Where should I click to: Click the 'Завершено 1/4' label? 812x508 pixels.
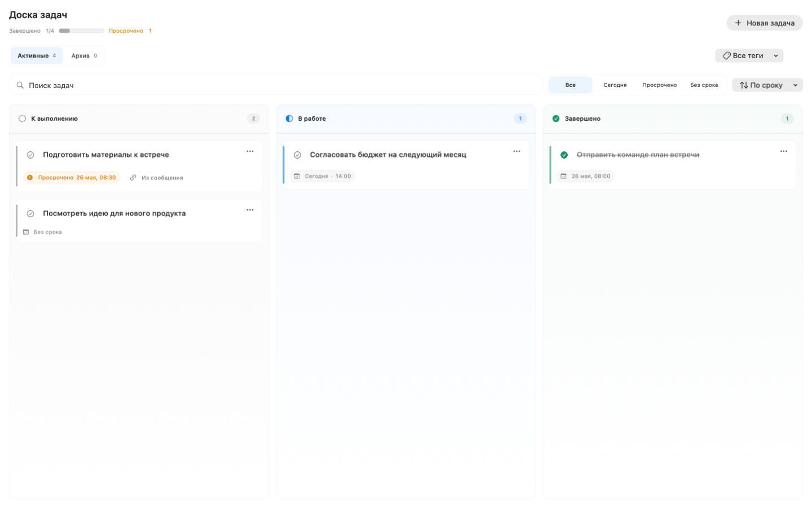[x=32, y=31]
